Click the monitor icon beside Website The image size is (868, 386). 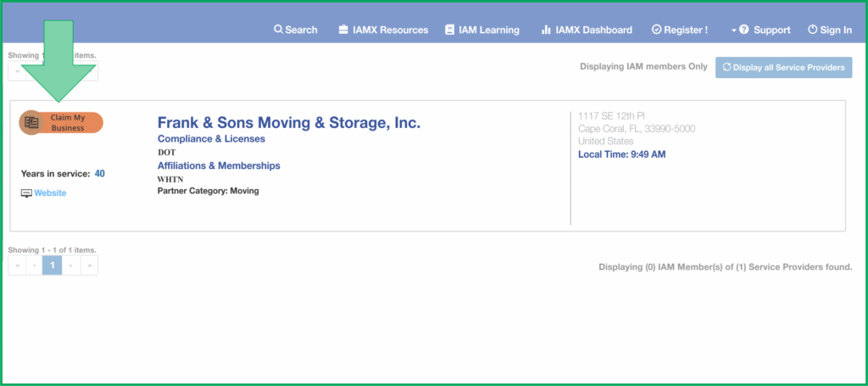[x=26, y=193]
